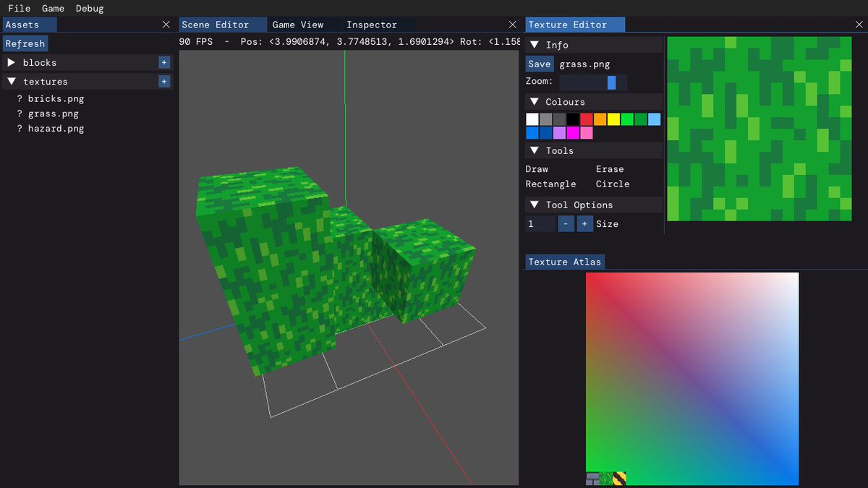Increase brush size with plus button
Image resolution: width=868 pixels, height=488 pixels.
pyautogui.click(x=584, y=224)
